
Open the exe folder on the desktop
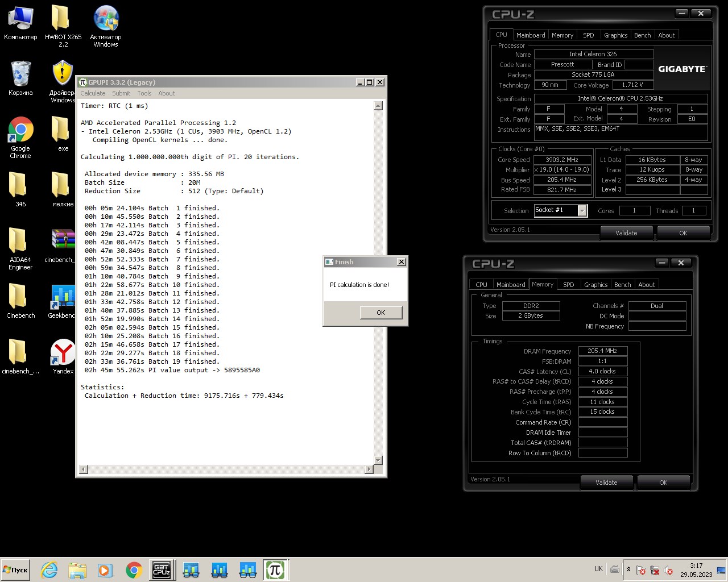pyautogui.click(x=63, y=134)
